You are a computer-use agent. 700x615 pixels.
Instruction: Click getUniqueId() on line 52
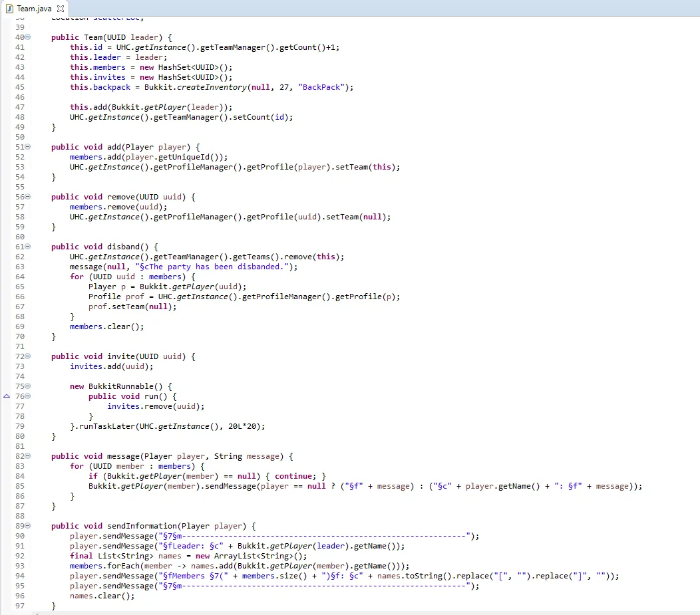click(188, 157)
